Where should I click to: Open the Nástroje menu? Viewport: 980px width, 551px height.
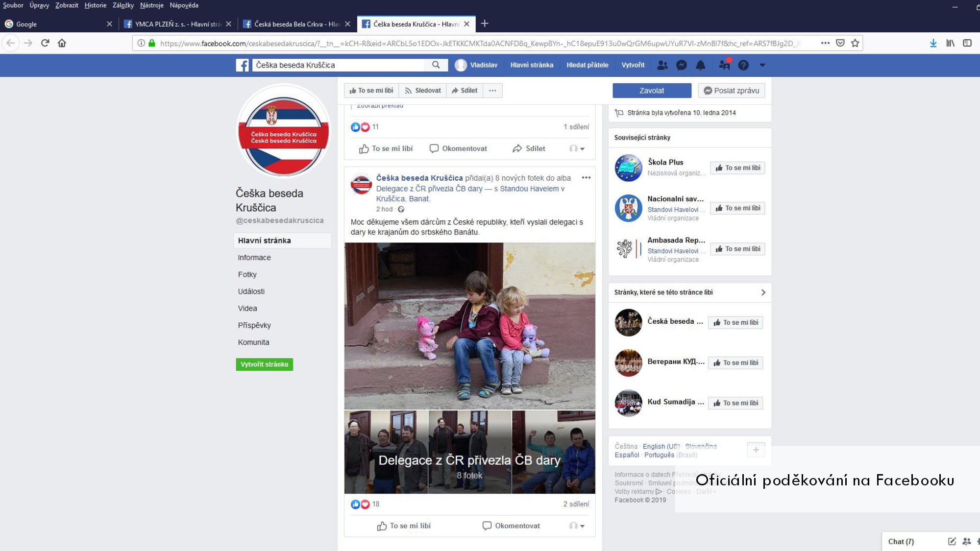point(152,5)
